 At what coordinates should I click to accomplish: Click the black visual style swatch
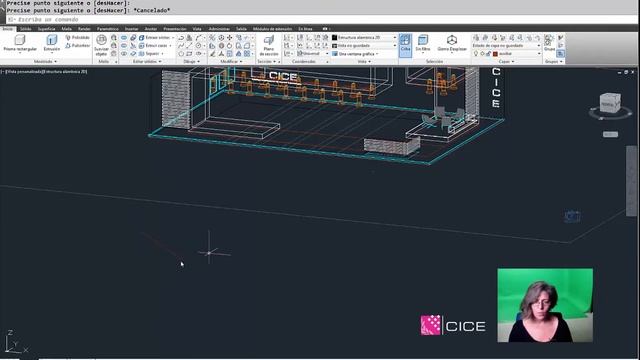click(335, 38)
